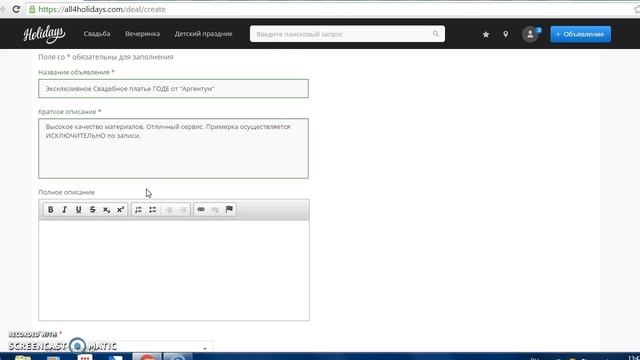The height and width of the screenshot is (360, 640).
Task: Increase indent in the editor toolbar
Action: pyautogui.click(x=183, y=209)
